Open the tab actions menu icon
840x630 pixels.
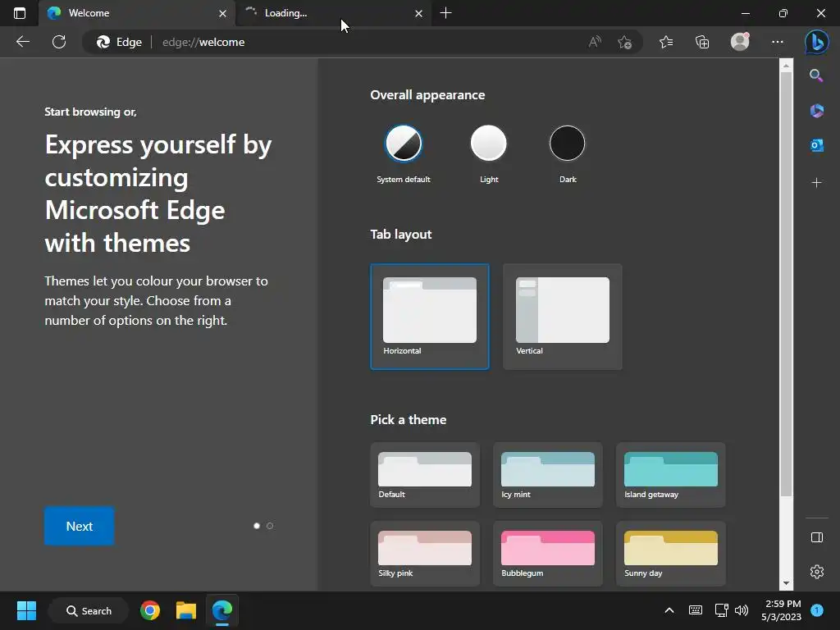(20, 13)
